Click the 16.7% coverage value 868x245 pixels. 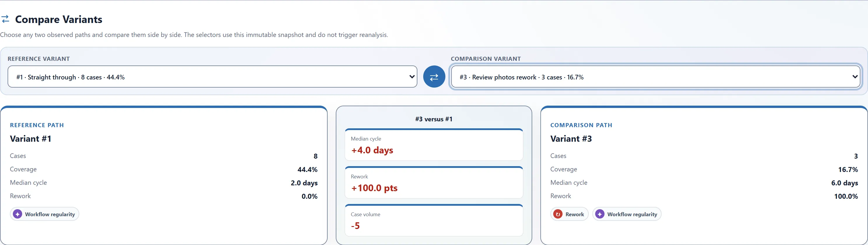(848, 170)
